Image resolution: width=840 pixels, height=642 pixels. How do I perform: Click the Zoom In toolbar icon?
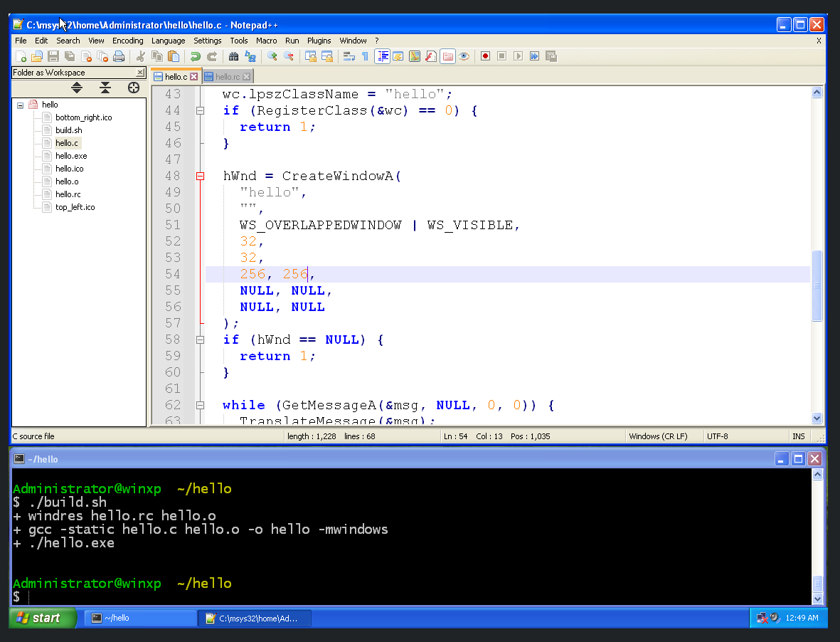click(272, 56)
